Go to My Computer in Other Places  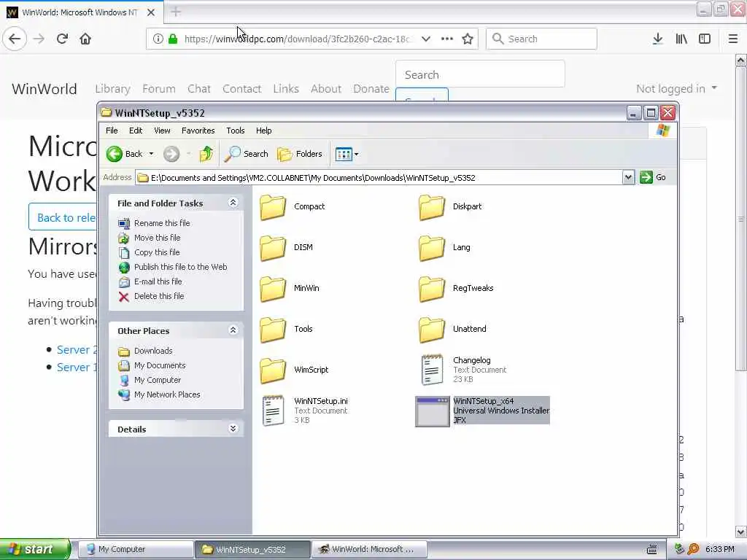pyautogui.click(x=149, y=380)
